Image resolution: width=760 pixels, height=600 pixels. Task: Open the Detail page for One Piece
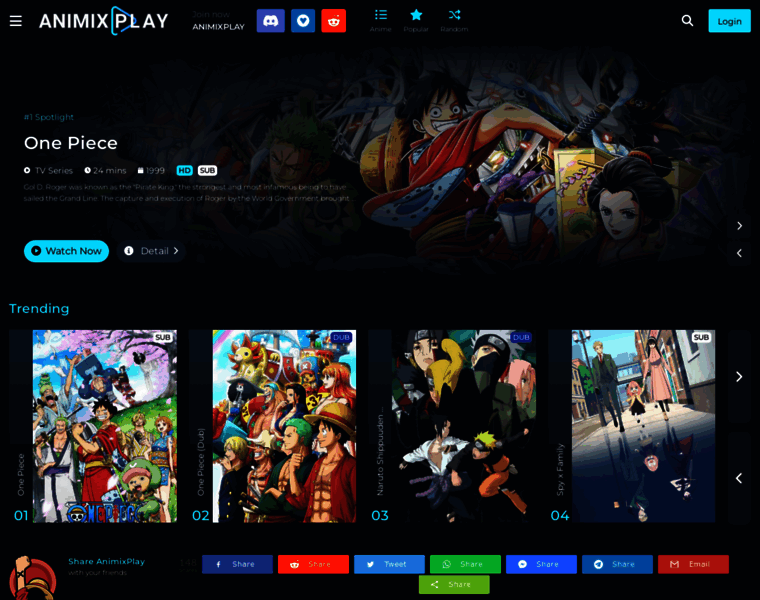pyautogui.click(x=151, y=251)
